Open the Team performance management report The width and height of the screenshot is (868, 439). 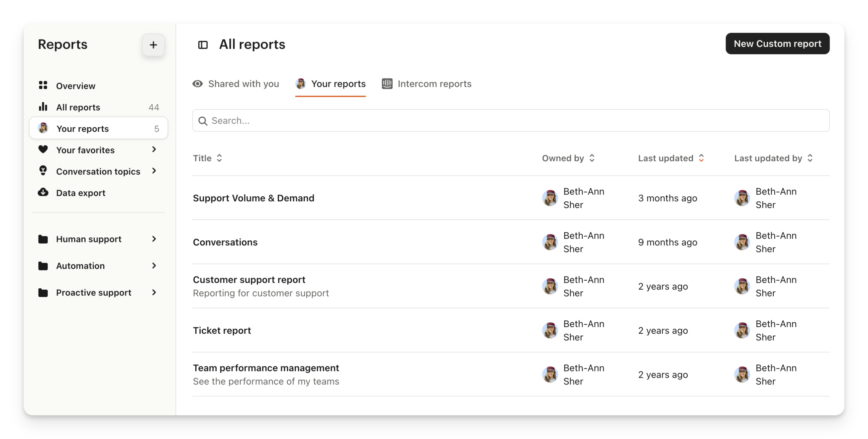click(266, 368)
